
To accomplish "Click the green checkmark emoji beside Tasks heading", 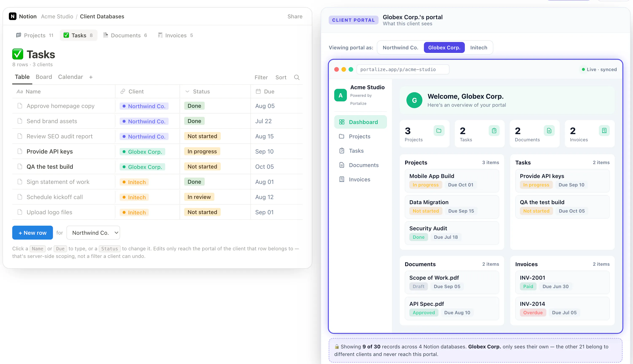I will 18,54.
